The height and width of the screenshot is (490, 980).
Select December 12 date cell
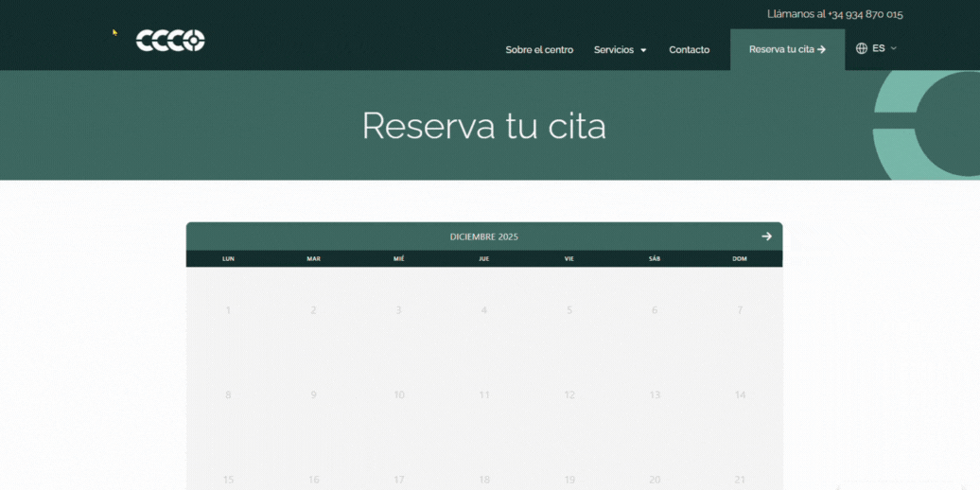[569, 395]
